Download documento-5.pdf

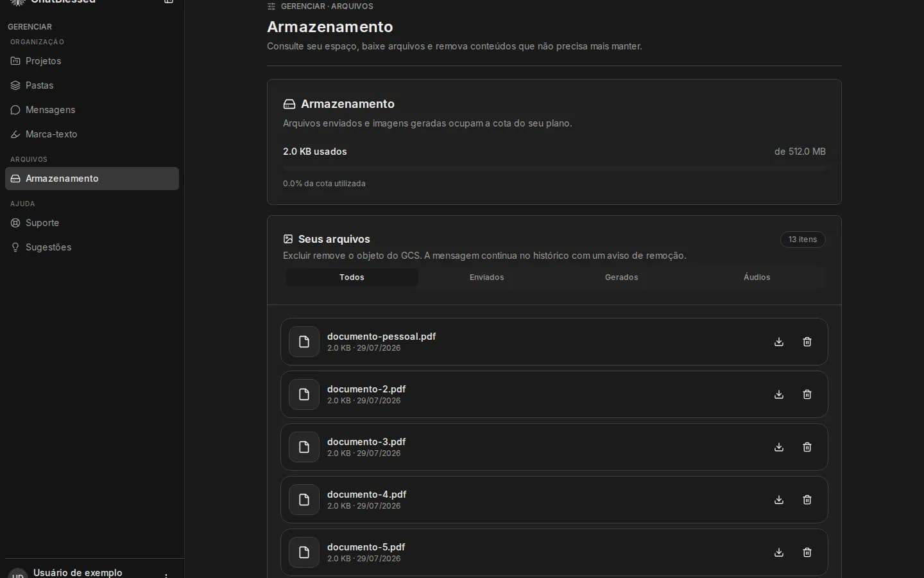pyautogui.click(x=779, y=552)
